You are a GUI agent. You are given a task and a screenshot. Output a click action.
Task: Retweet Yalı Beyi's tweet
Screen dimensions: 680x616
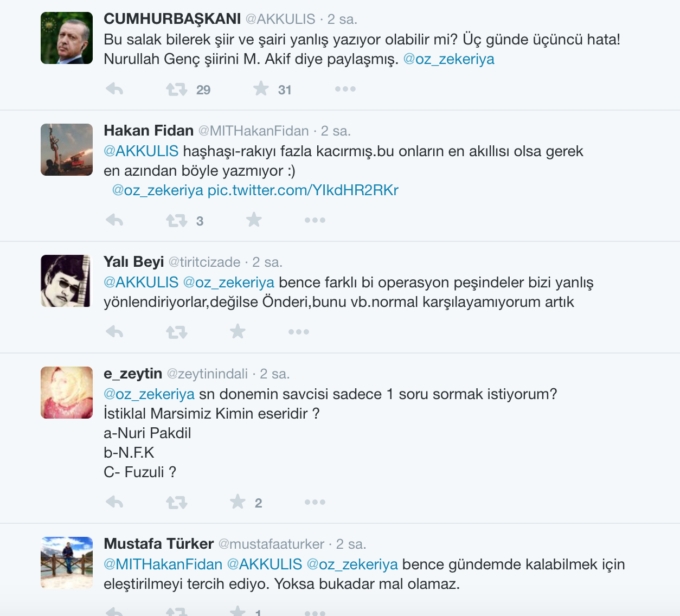(177, 332)
